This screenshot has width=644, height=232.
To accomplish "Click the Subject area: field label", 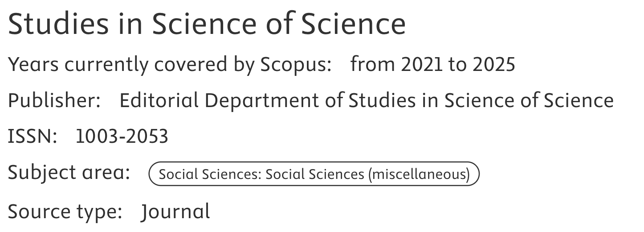I will [x=69, y=173].
